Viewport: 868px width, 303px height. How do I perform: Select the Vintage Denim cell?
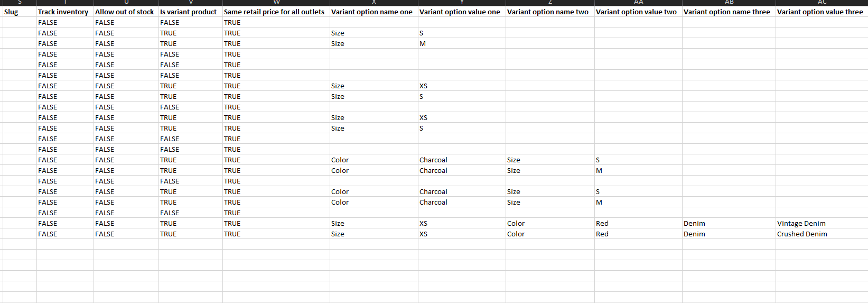822,223
